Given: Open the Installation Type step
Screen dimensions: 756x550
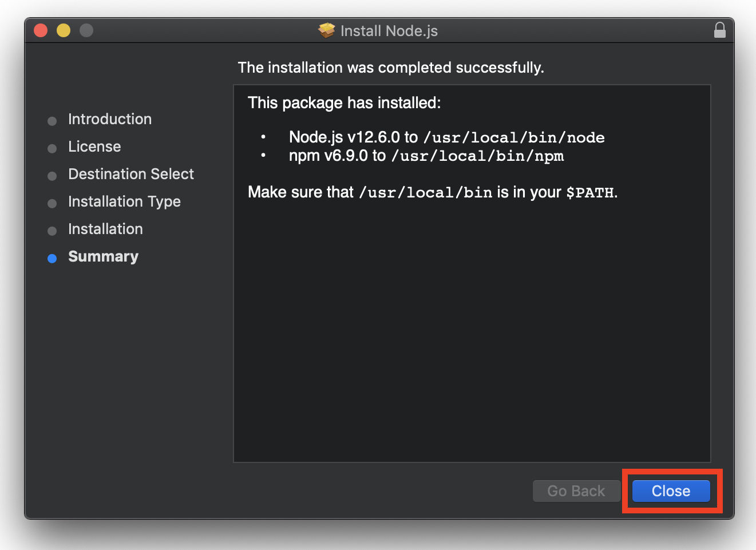Looking at the screenshot, I should [124, 201].
